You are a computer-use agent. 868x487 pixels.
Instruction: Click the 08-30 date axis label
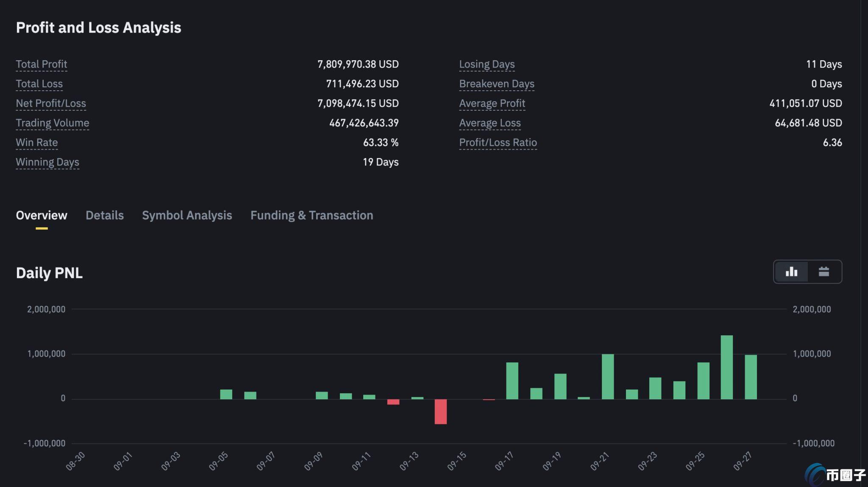point(75,461)
